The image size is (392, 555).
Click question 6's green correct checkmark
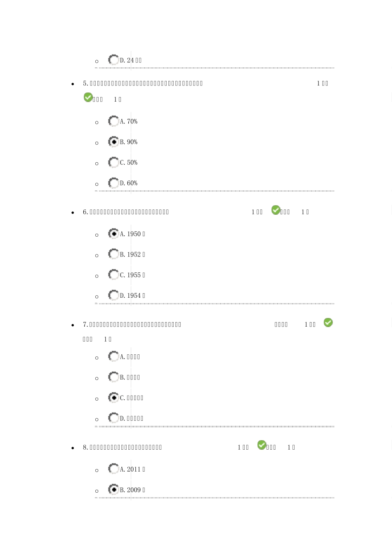tap(276, 210)
